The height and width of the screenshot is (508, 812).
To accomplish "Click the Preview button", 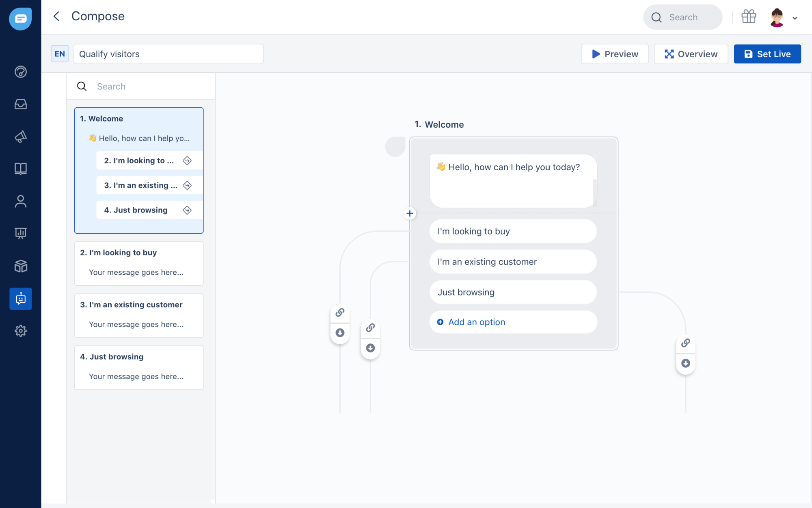I will tap(615, 54).
